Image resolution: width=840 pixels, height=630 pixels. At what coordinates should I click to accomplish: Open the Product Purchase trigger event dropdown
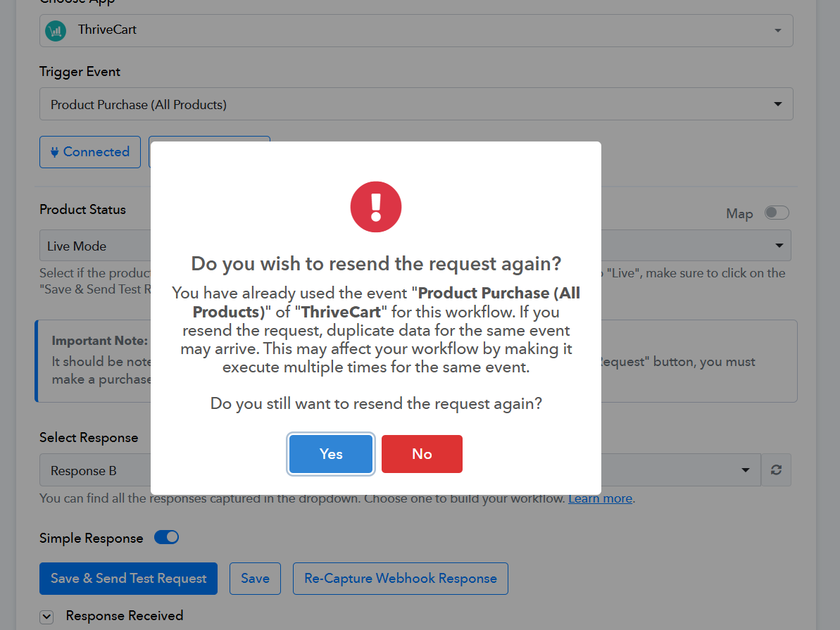pyautogui.click(x=415, y=104)
